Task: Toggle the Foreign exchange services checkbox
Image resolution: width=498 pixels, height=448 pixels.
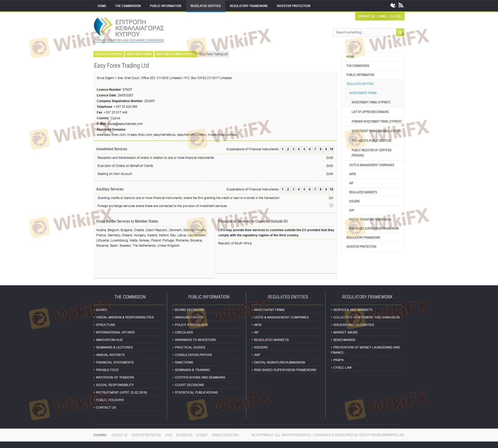Action: click(331, 205)
